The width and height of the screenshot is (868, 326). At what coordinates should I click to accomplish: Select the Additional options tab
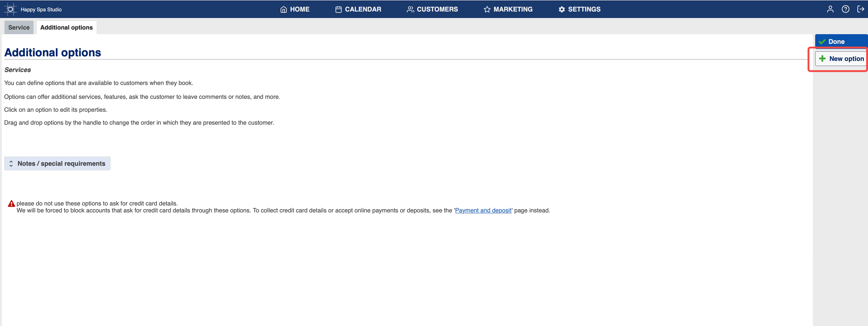pyautogui.click(x=66, y=28)
